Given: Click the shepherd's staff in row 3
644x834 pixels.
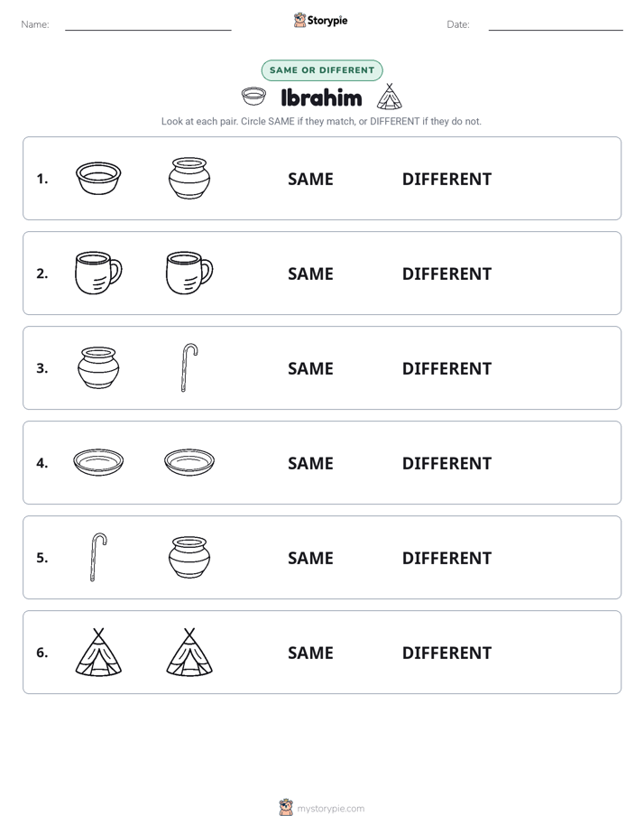Looking at the screenshot, I should [x=189, y=367].
